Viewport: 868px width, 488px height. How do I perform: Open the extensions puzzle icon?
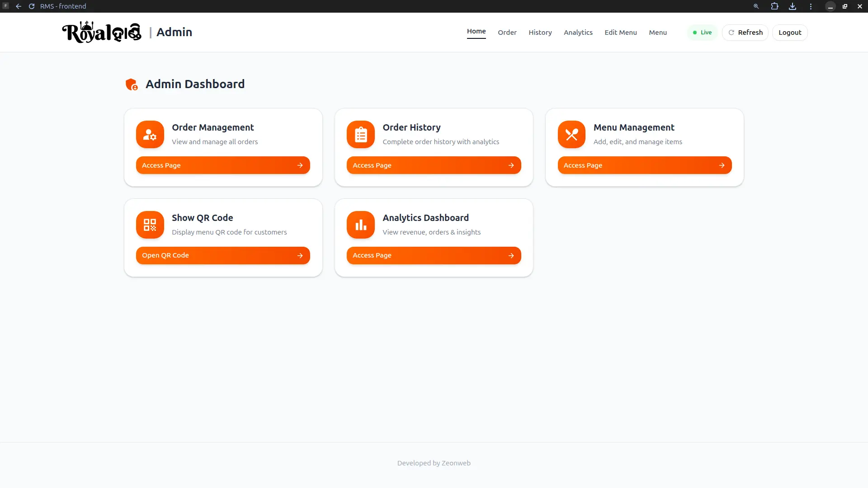coord(774,6)
